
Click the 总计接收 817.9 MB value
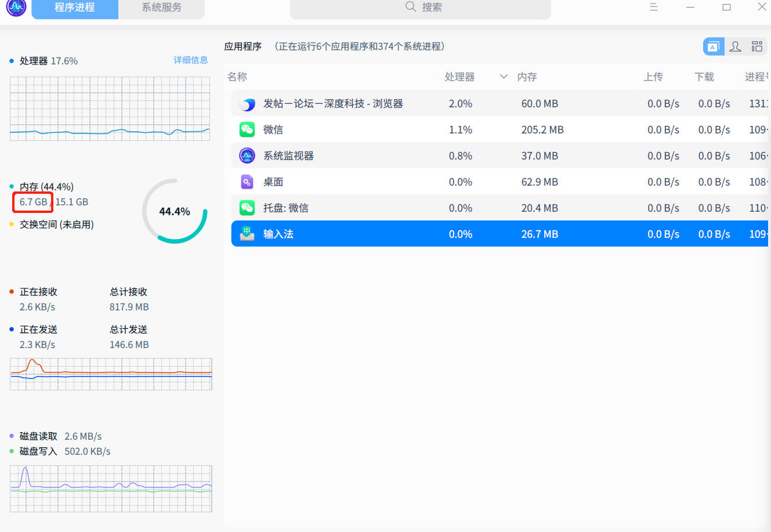point(129,307)
